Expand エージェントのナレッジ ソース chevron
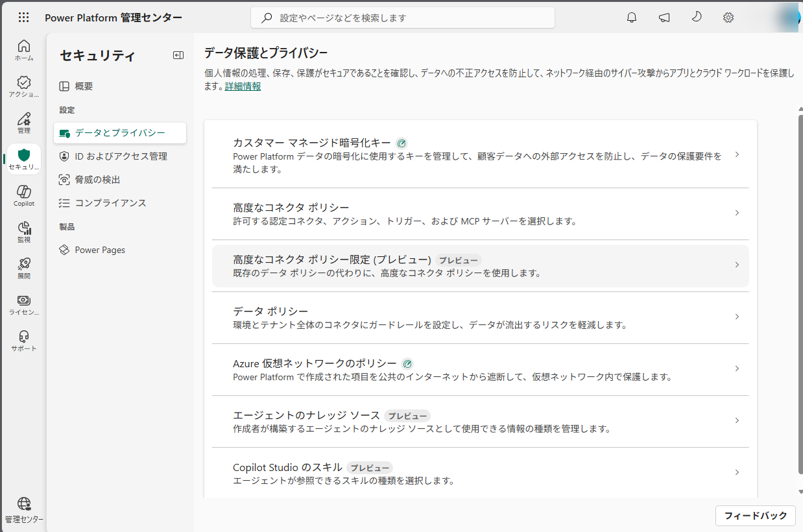Image resolution: width=803 pixels, height=532 pixels. (737, 420)
